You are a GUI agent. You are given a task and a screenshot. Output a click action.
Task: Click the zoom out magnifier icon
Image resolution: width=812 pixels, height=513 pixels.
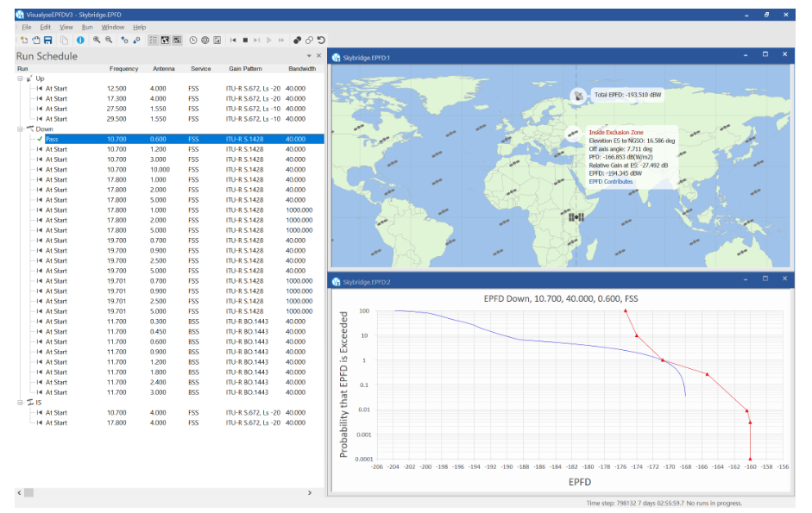109,40
